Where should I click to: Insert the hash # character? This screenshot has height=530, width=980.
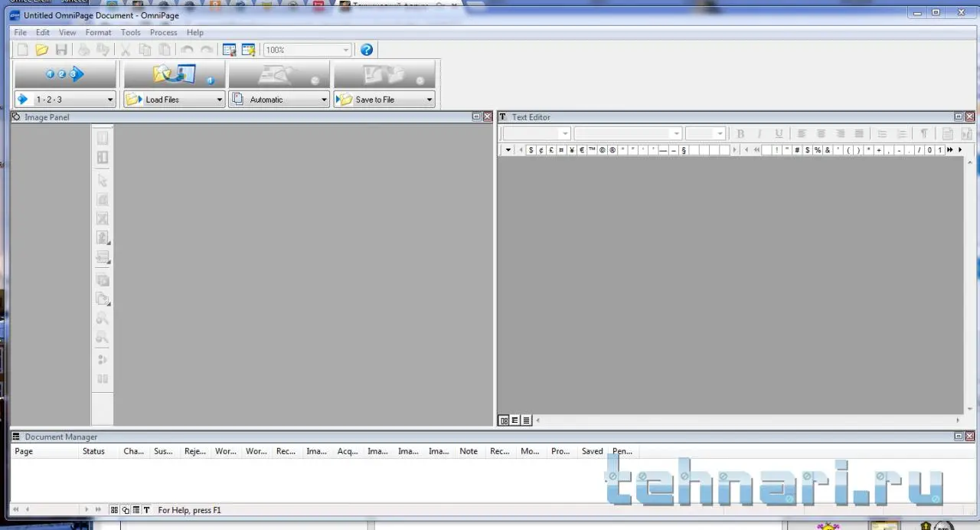coord(797,150)
